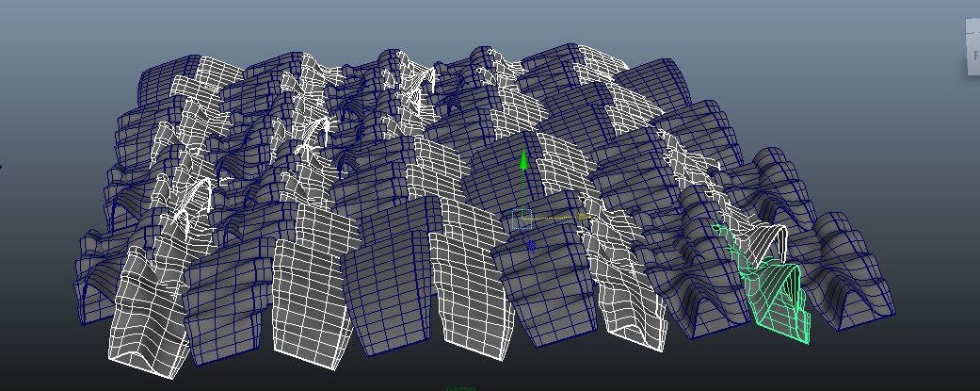Select the yellow X-axis manipulator arrow
Image resolution: width=980 pixels, height=391 pixels.
pyautogui.click(x=583, y=217)
